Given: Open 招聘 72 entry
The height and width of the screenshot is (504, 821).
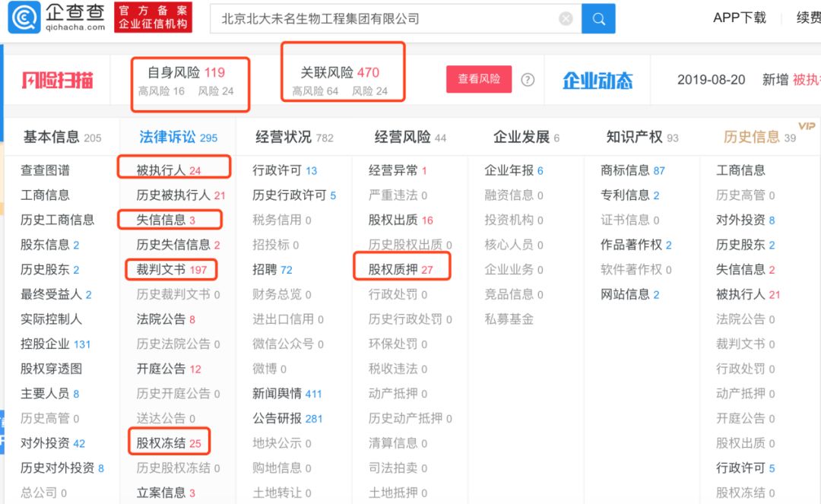Looking at the screenshot, I should pos(272,270).
